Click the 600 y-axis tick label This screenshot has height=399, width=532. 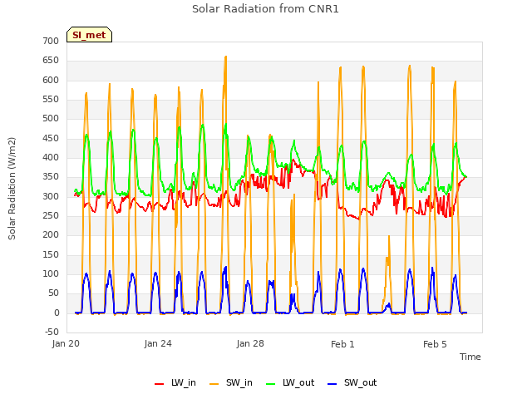coord(51,80)
